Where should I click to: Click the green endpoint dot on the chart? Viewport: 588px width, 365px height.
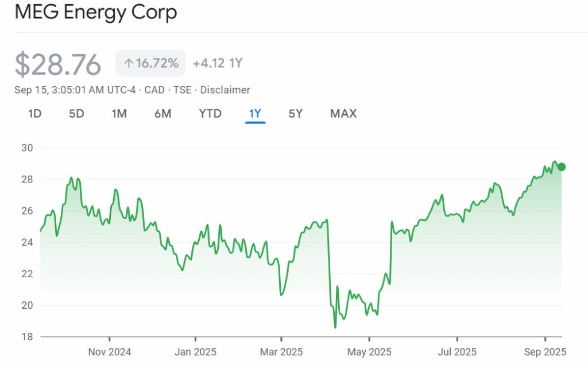pyautogui.click(x=562, y=167)
